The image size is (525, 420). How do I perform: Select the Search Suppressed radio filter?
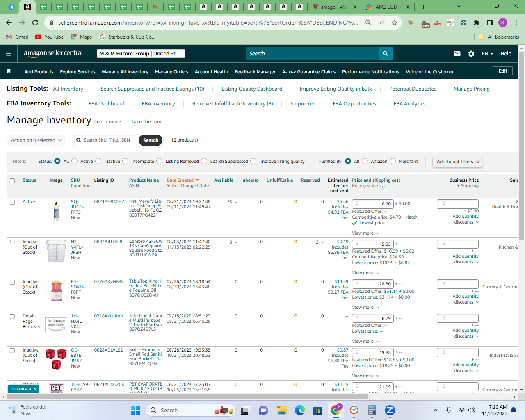click(204, 161)
